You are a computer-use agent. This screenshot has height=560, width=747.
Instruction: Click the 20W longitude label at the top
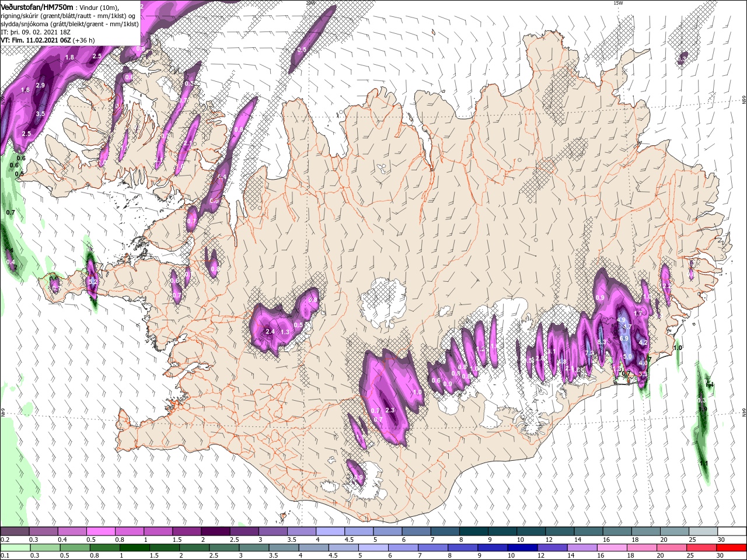(310, 2)
